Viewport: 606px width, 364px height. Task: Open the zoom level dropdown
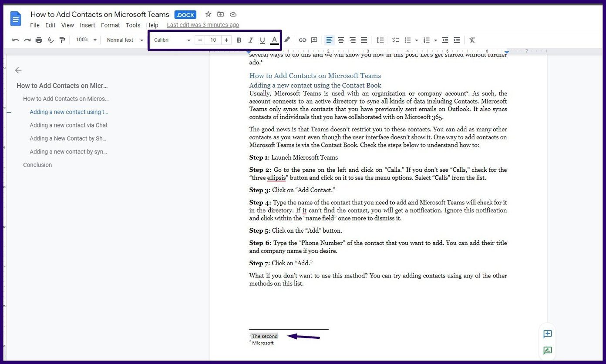[x=86, y=40]
